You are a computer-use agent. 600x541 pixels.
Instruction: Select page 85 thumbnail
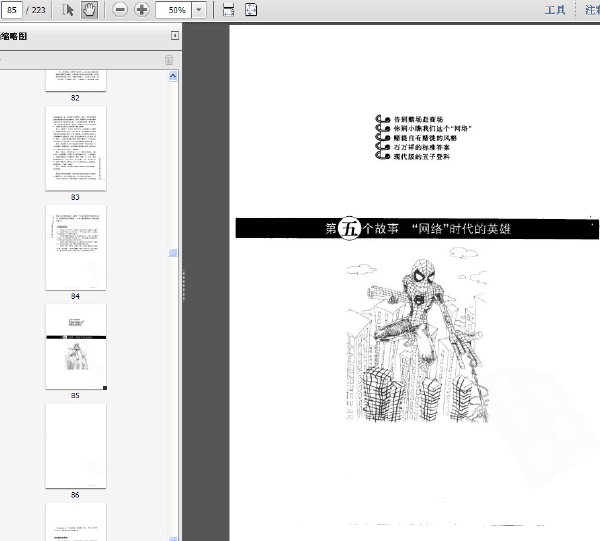click(76, 347)
